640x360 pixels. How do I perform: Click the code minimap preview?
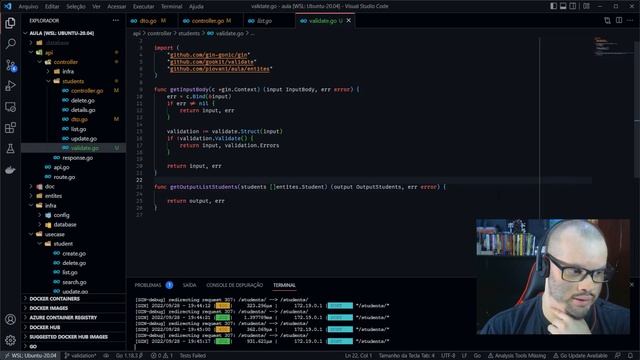[x=612, y=46]
